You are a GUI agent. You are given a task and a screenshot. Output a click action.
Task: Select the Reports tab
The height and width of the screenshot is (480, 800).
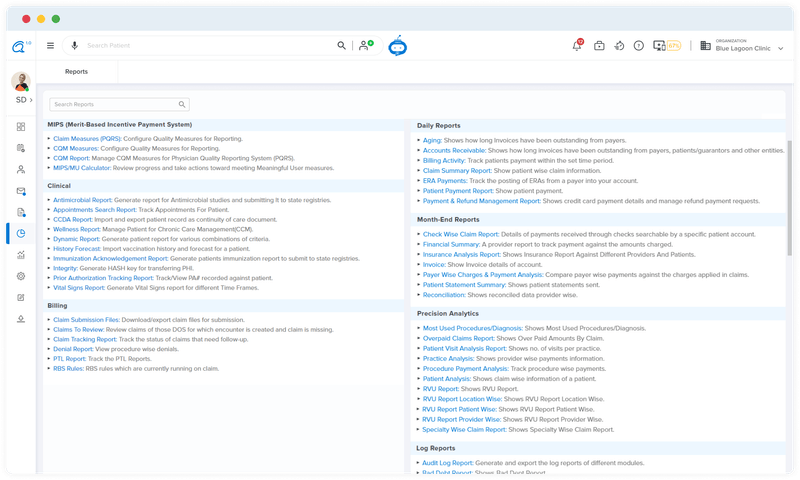pos(76,72)
